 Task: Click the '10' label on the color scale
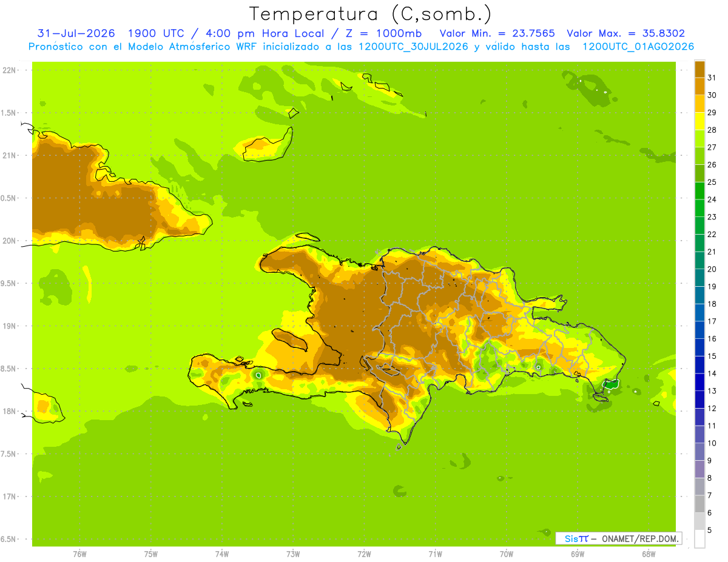pyautogui.click(x=712, y=443)
